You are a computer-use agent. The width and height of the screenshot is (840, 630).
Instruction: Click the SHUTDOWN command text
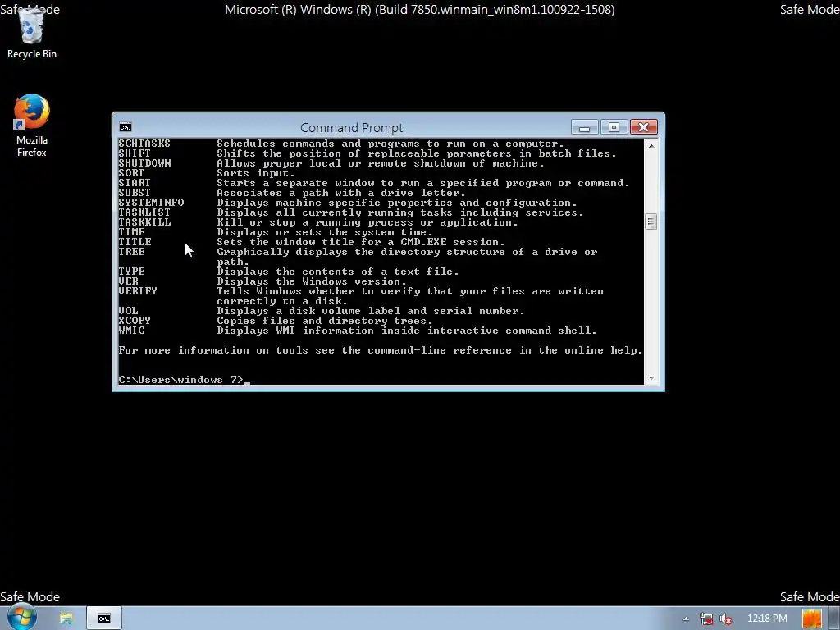click(144, 163)
